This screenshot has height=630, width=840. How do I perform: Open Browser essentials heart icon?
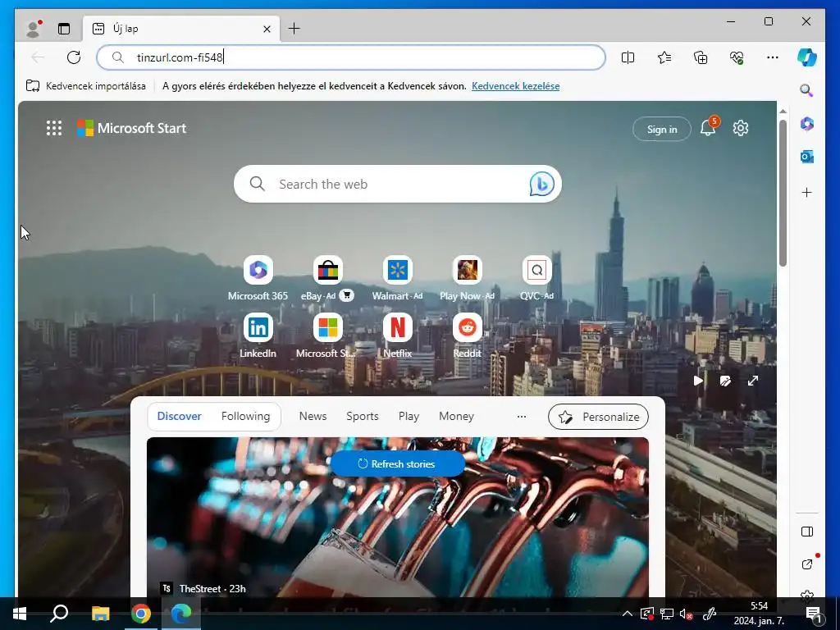(x=737, y=57)
